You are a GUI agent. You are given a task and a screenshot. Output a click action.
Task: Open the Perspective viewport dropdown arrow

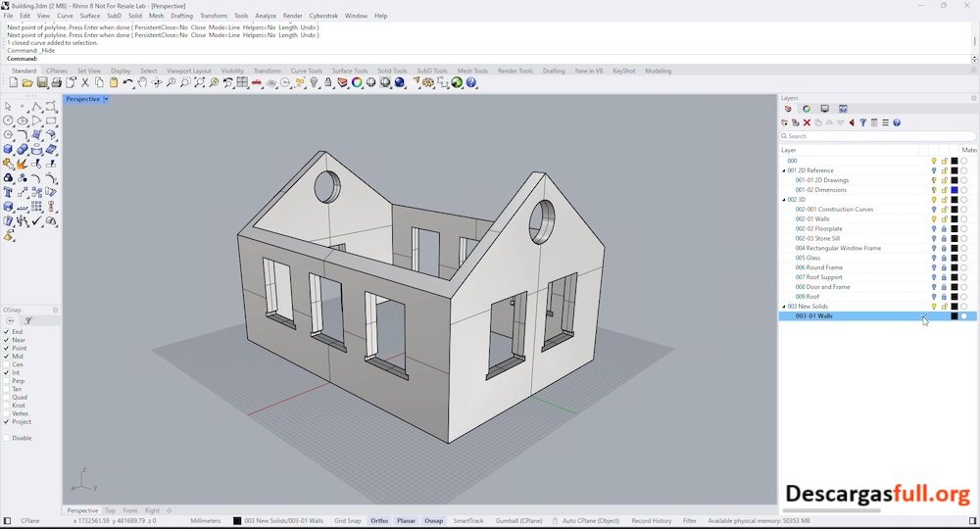click(106, 99)
